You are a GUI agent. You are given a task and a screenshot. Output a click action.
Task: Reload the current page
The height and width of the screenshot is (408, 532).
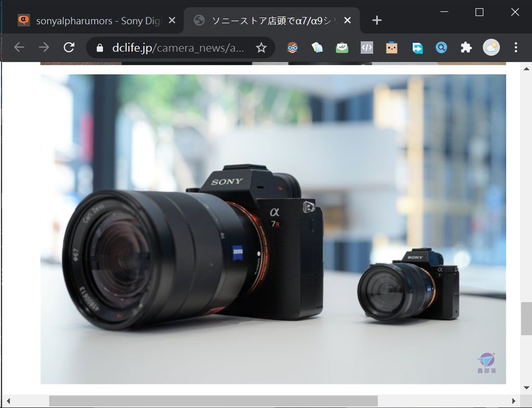[69, 47]
